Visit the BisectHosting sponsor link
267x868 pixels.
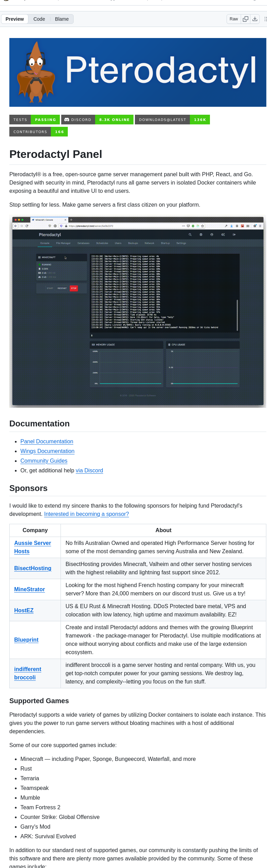coord(33,568)
